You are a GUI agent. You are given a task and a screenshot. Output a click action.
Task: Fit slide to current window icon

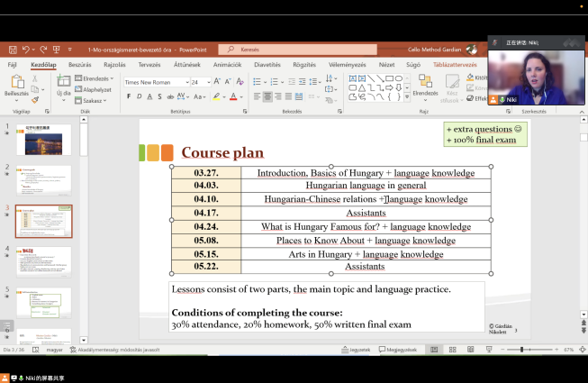pyautogui.click(x=583, y=350)
